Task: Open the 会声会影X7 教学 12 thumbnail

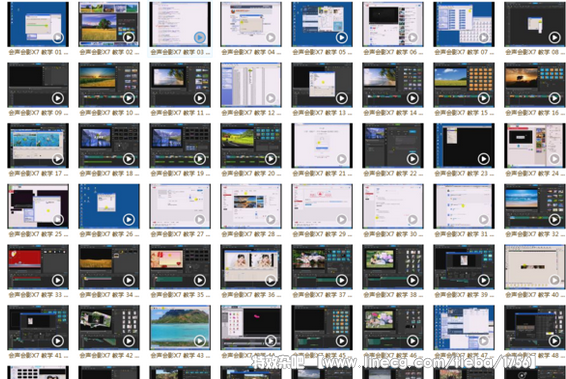Action: (x=251, y=85)
